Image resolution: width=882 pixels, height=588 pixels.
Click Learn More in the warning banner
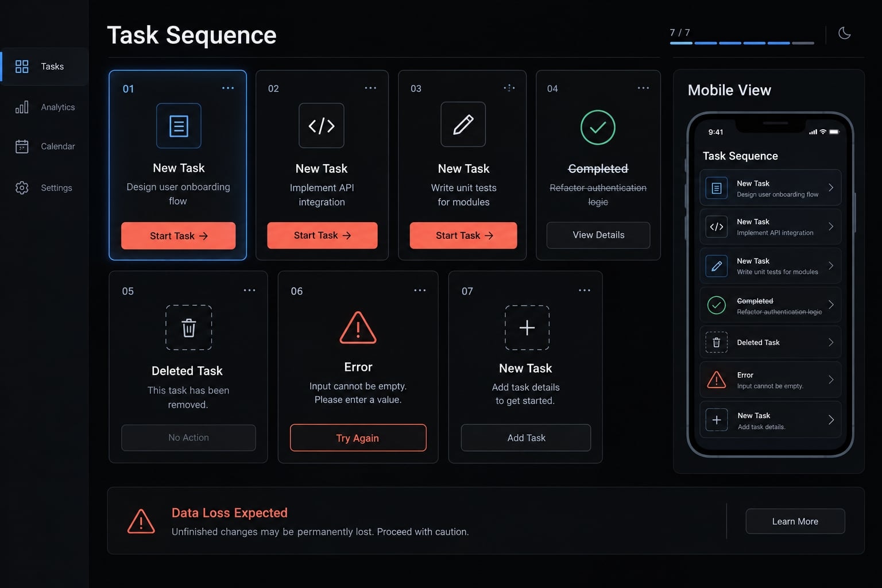(795, 521)
